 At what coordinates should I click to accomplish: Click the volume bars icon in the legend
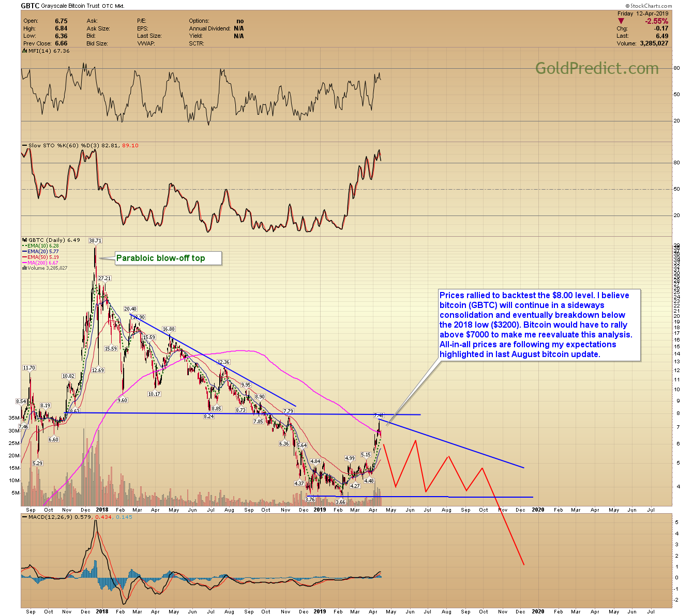point(24,268)
